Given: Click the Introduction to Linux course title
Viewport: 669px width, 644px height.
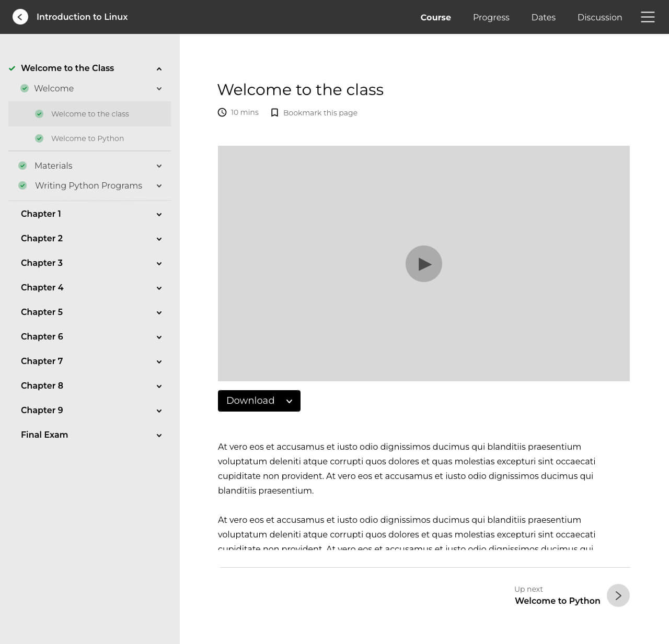Looking at the screenshot, I should 82,17.
